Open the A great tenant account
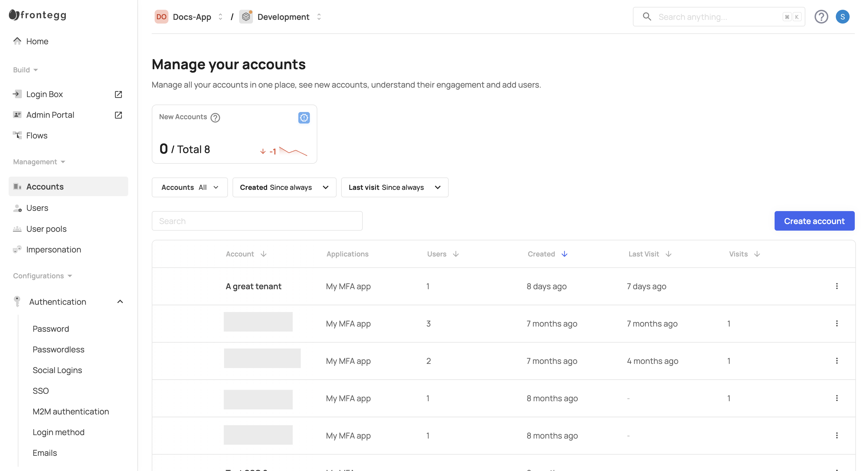 [x=254, y=286]
